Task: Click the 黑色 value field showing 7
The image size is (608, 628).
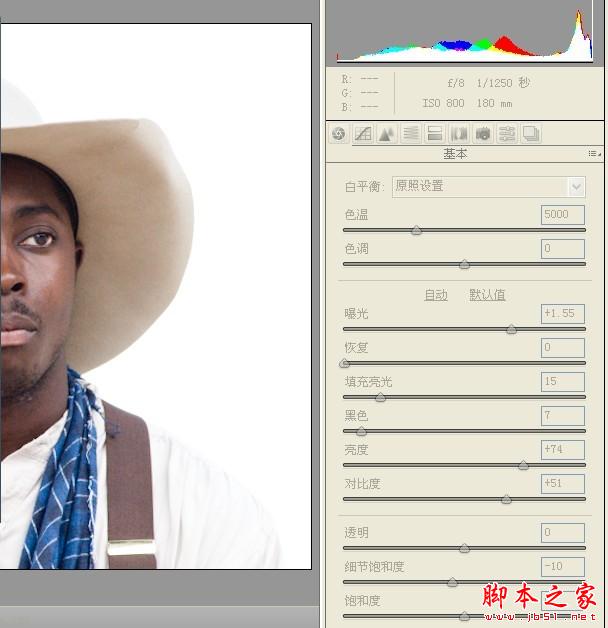Action: pyautogui.click(x=562, y=416)
